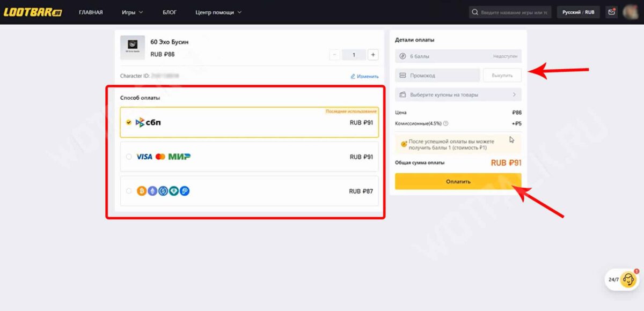Select Visa Mastercard МИР payment option
Screen dimensions: 644x311
[249, 157]
